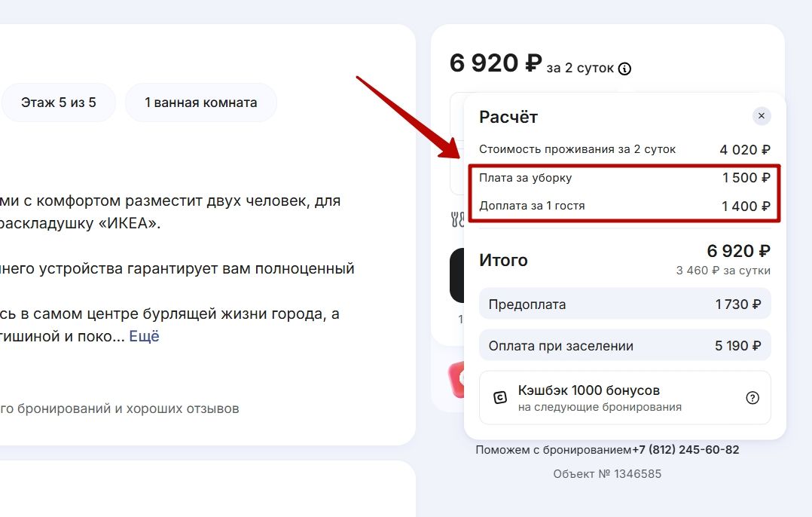Select the 'Этаж 5 из 5' chip

tap(59, 102)
